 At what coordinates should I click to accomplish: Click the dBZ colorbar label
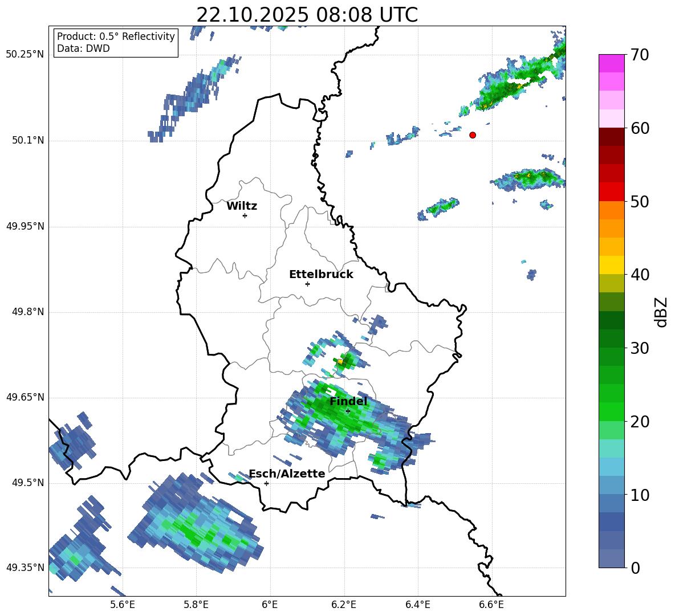660,312
